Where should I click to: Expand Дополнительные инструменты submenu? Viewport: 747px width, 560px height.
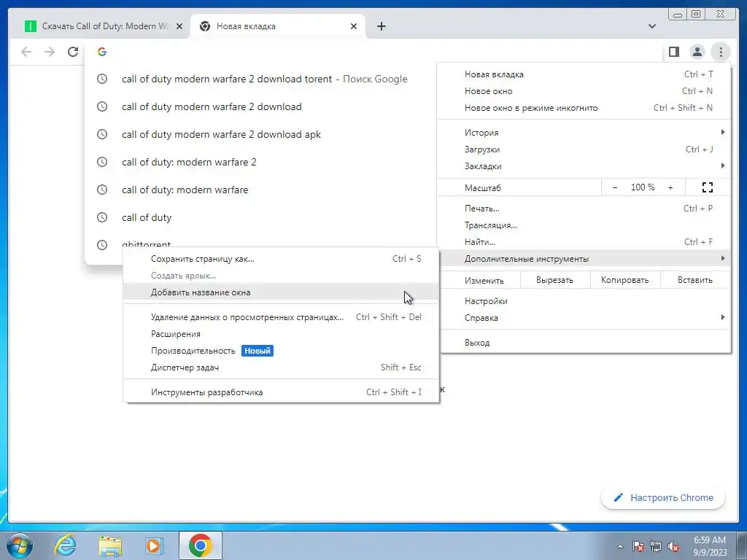pos(584,259)
